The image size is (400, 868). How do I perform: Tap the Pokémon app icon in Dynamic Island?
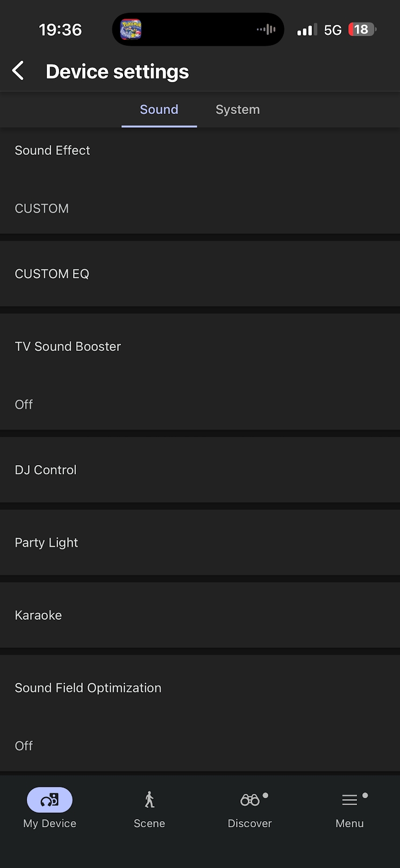(131, 29)
